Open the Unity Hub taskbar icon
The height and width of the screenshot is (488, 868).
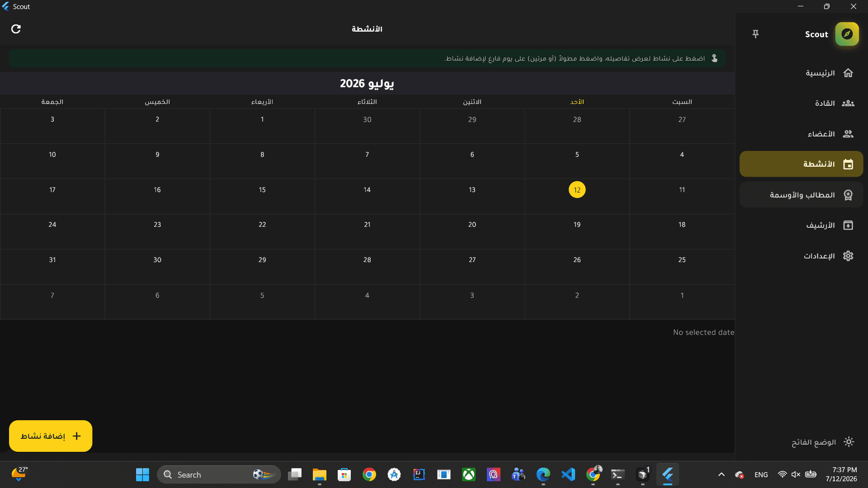pyautogui.click(x=642, y=474)
